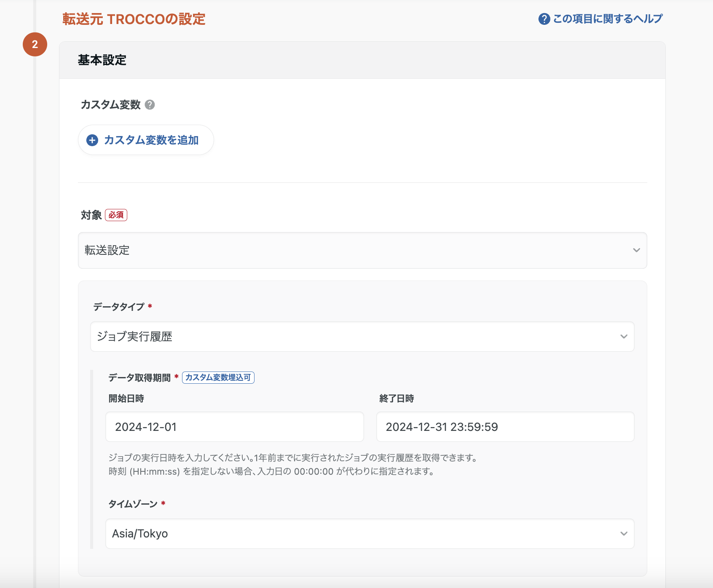Click the 転送元 TROCCOの設定 heading
This screenshot has width=713, height=588.
tap(134, 19)
